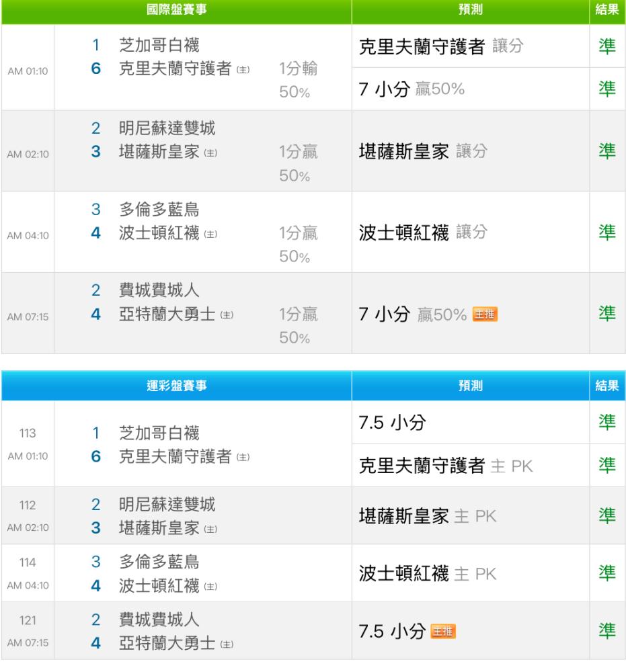Screen dimensions: 626x672
Task: Click the 準 result for 波士頓紅襪 主 PK
Action: pyautogui.click(x=607, y=573)
